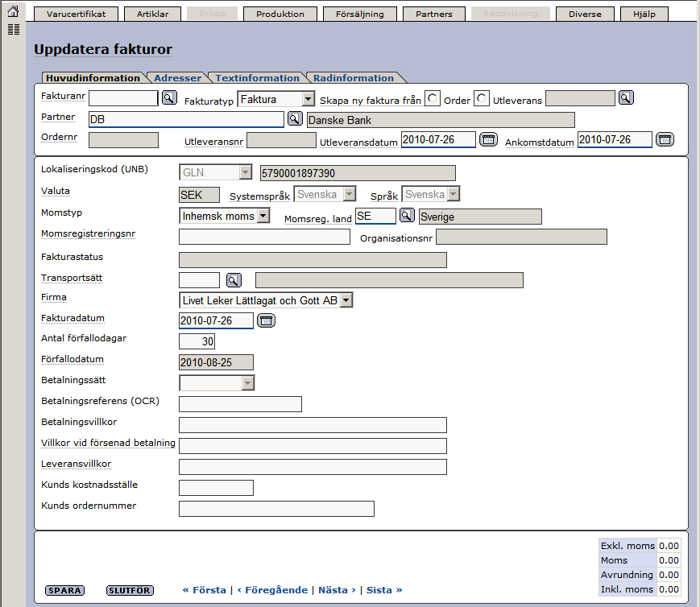
Task: Click the Inkl. moms total value
Action: [669, 589]
